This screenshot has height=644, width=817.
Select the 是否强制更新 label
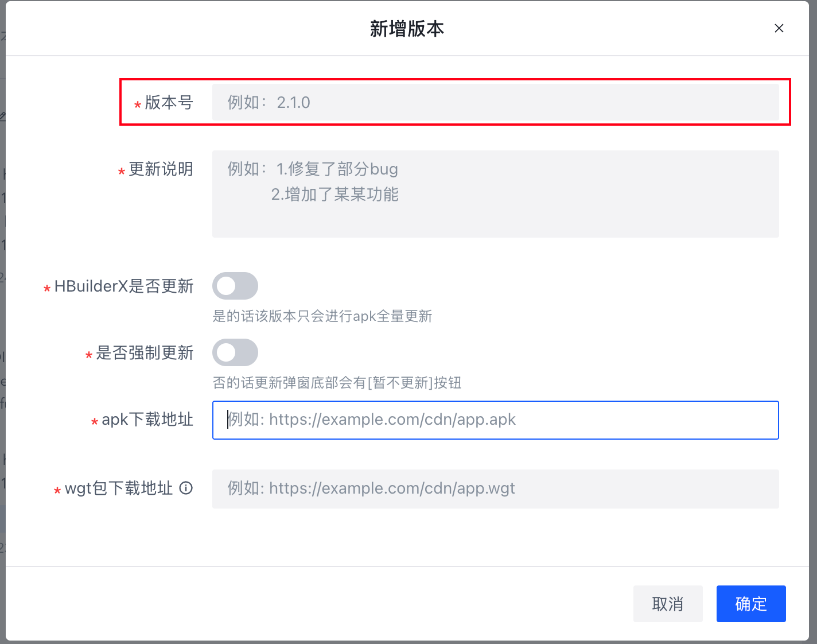[145, 352]
